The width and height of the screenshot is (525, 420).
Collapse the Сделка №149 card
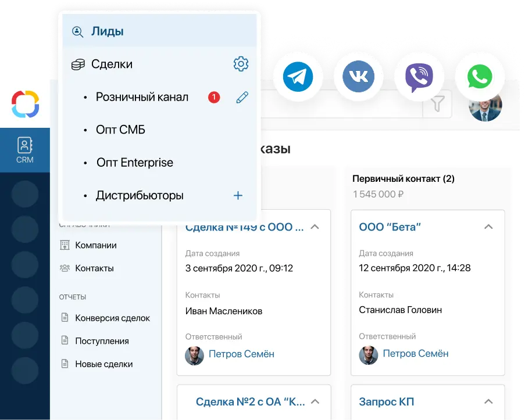(315, 227)
